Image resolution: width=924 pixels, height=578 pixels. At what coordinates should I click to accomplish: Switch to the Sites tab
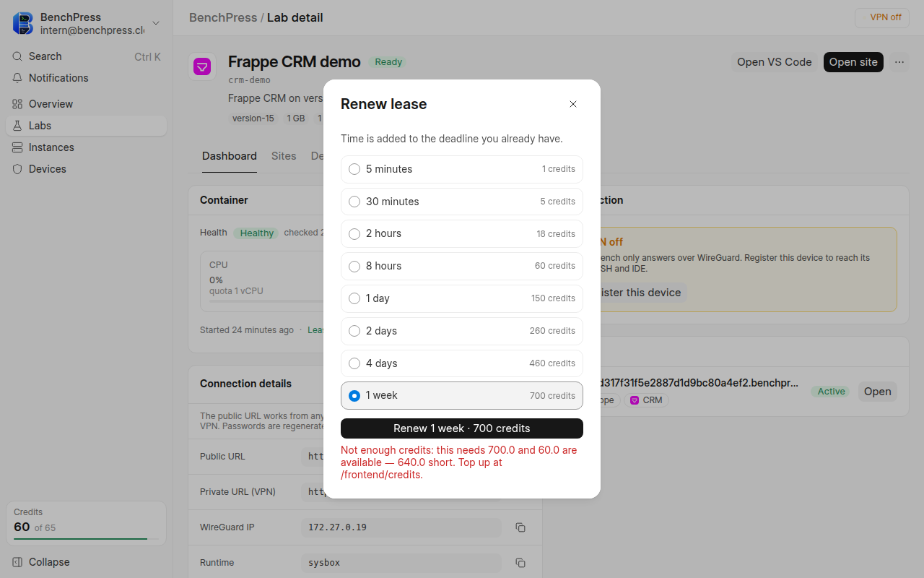[x=284, y=156]
